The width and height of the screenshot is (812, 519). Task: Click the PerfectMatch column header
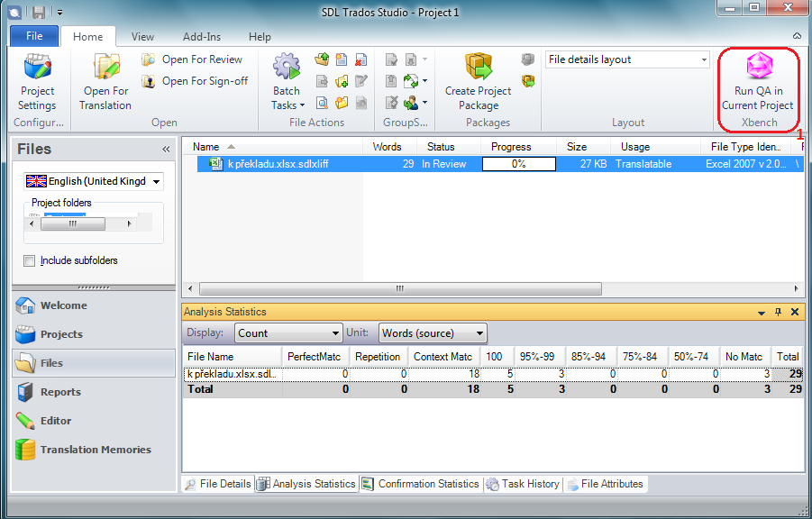(315, 357)
